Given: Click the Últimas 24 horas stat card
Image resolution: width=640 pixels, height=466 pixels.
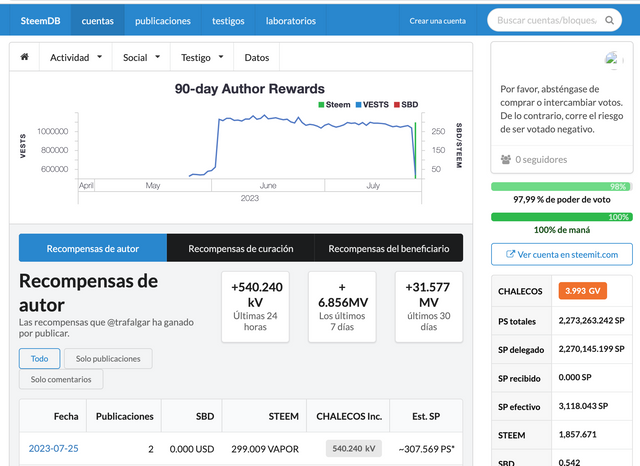Looking at the screenshot, I should click(x=256, y=307).
